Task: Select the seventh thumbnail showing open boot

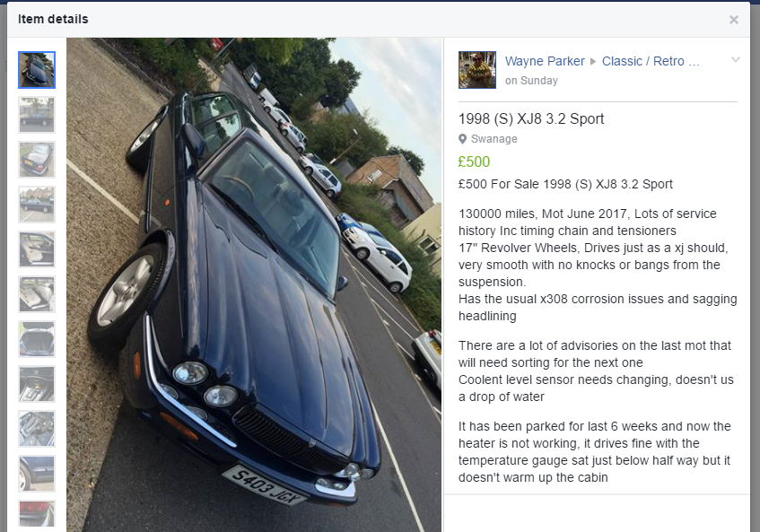Action: (37, 339)
